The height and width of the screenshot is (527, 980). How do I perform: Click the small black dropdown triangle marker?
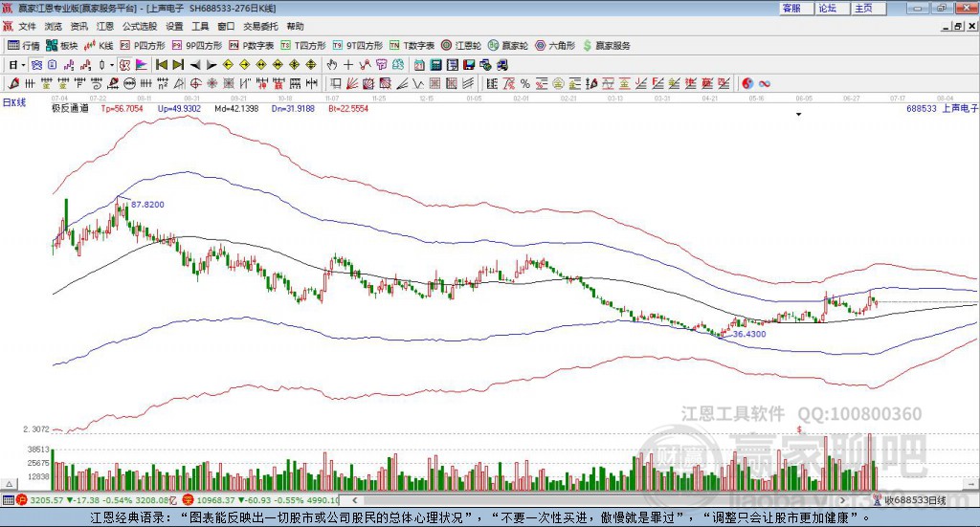click(798, 114)
